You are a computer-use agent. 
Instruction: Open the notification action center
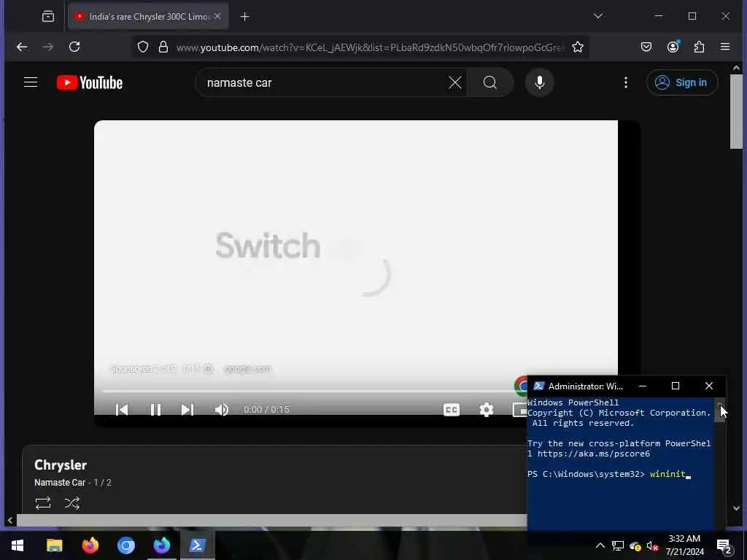[x=724, y=545]
